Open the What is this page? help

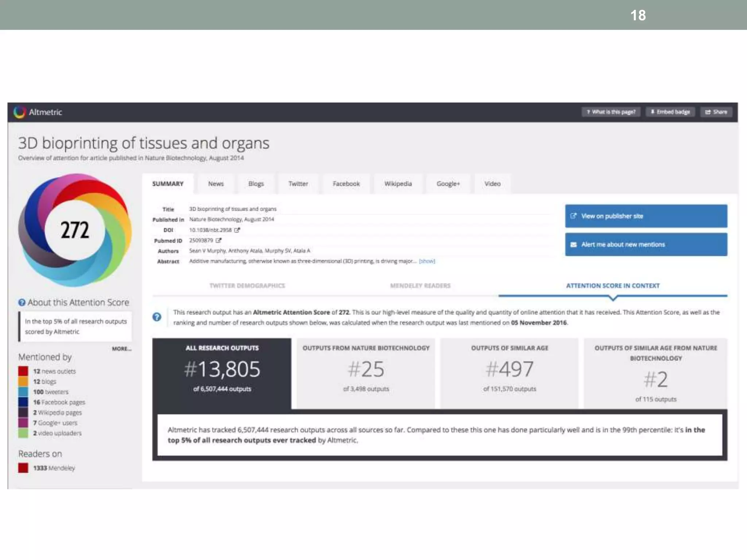pos(611,112)
